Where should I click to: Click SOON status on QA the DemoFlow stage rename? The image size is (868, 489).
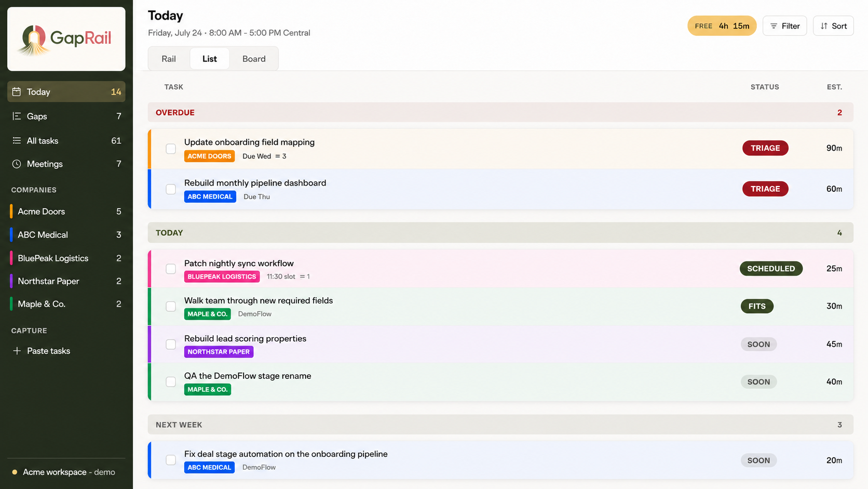pyautogui.click(x=758, y=382)
